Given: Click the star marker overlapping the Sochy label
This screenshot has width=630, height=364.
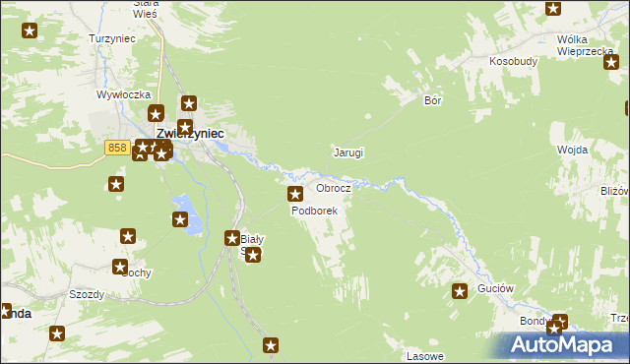Looking at the screenshot, I should (120, 267).
